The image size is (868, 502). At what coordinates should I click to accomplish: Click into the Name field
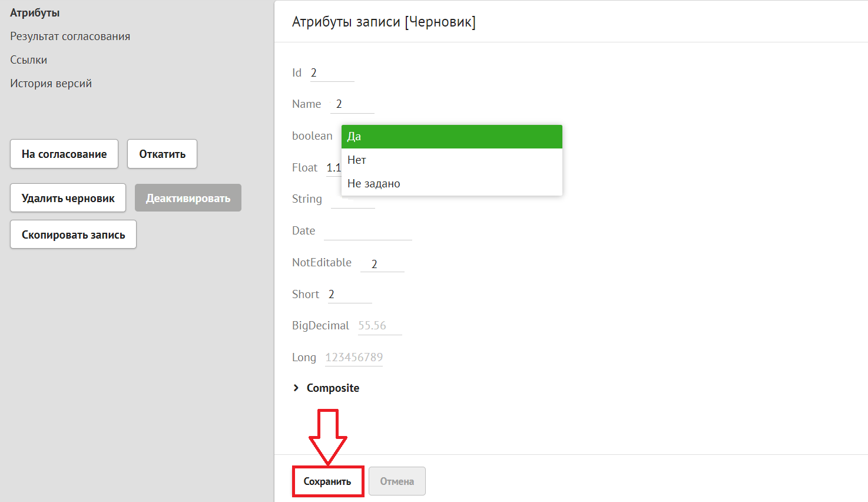(352, 104)
